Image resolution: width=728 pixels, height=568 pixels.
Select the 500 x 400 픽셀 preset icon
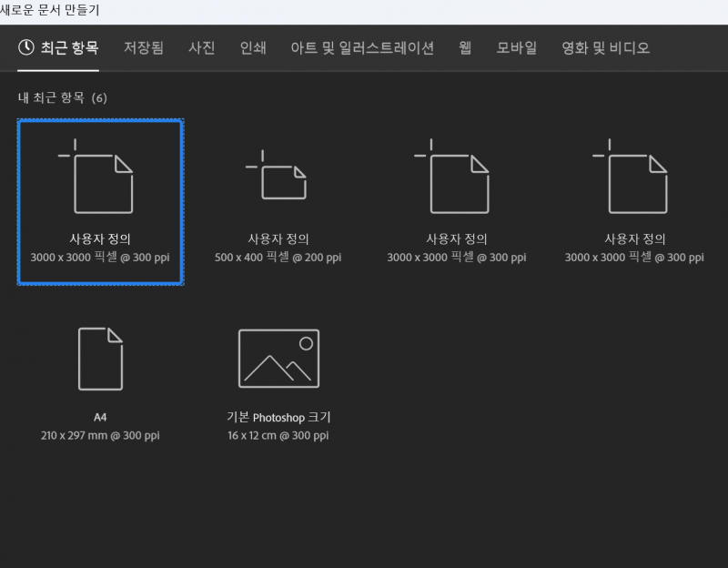coord(276,175)
